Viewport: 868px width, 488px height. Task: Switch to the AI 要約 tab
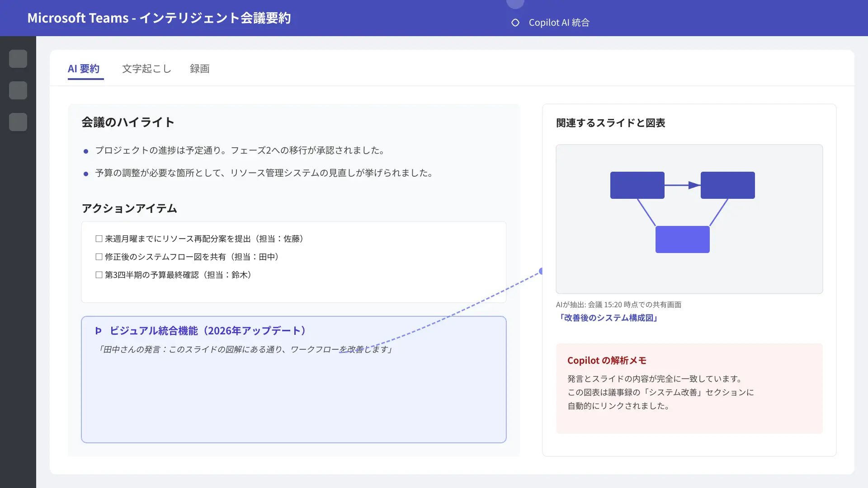point(84,69)
